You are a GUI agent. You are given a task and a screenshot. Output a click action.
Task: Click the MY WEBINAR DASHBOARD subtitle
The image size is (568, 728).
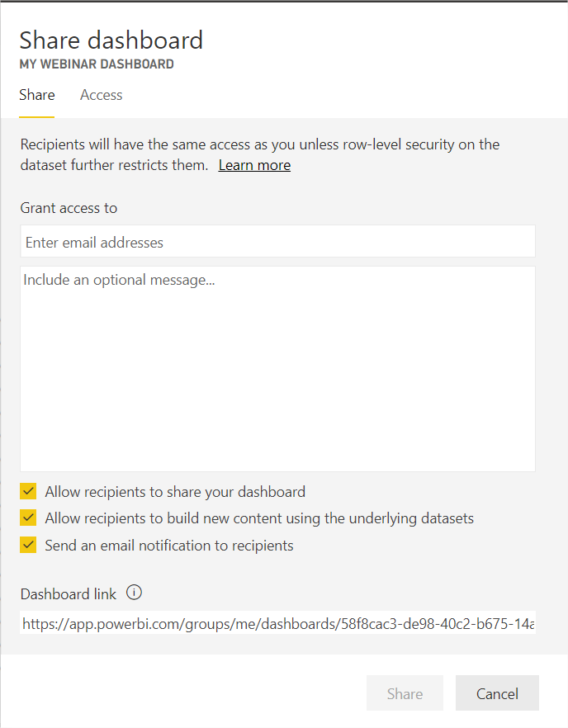[x=96, y=64]
